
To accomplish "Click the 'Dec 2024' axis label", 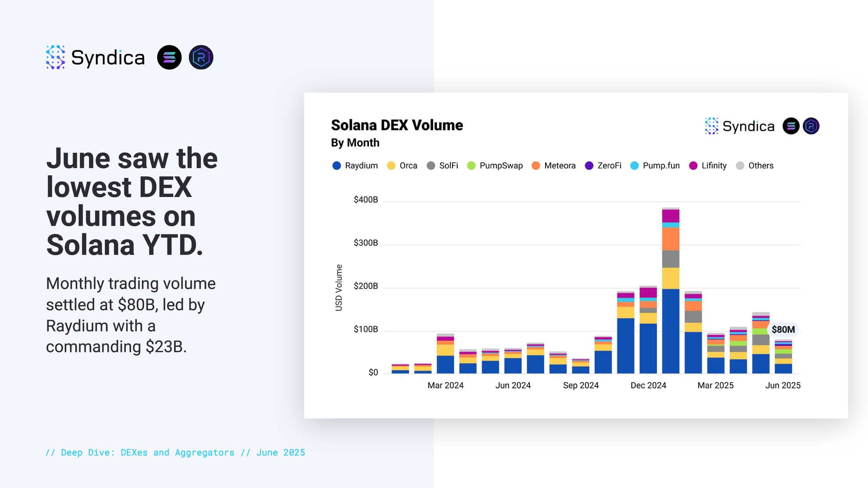I will click(x=648, y=385).
